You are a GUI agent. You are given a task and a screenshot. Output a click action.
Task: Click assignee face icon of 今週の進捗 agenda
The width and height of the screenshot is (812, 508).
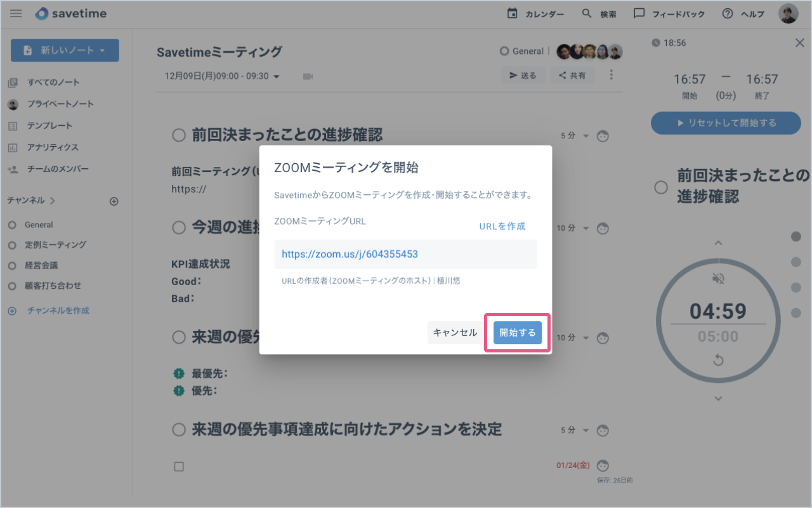point(603,228)
